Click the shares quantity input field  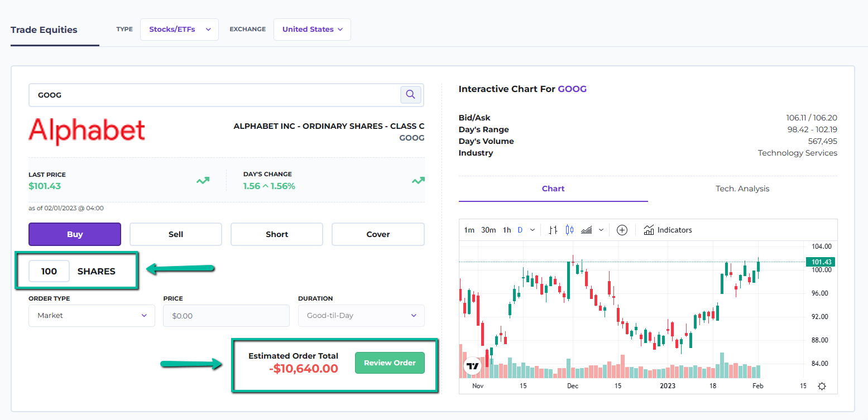click(49, 271)
